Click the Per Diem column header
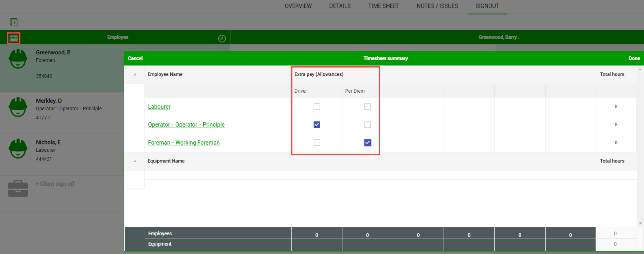The height and width of the screenshot is (254, 644). [355, 91]
